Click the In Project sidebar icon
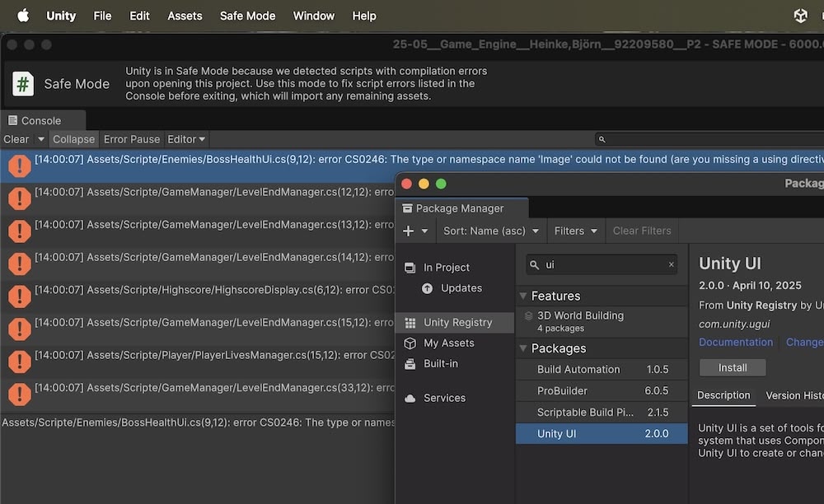Viewport: 824px width, 504px height. tap(410, 268)
